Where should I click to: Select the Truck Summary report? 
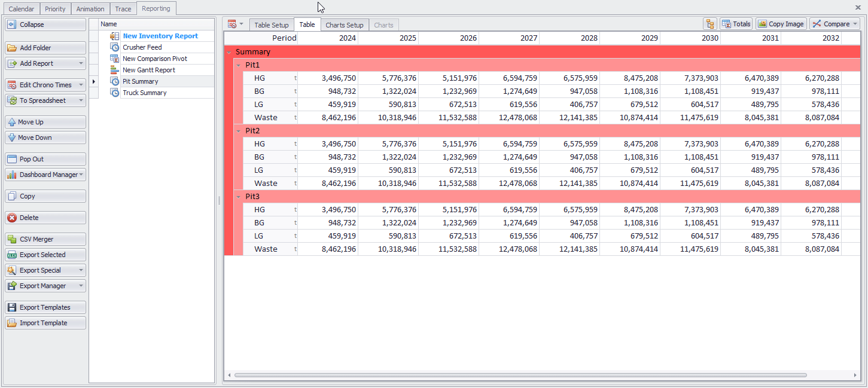tap(145, 93)
